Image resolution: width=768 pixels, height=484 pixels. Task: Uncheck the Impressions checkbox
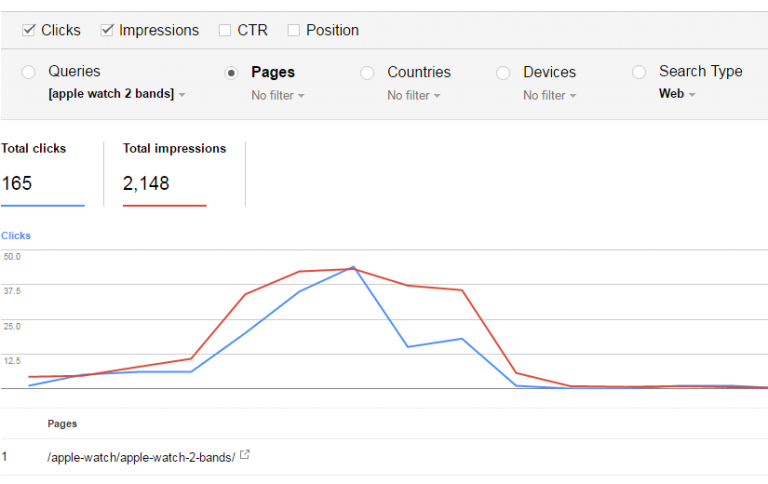click(x=106, y=30)
